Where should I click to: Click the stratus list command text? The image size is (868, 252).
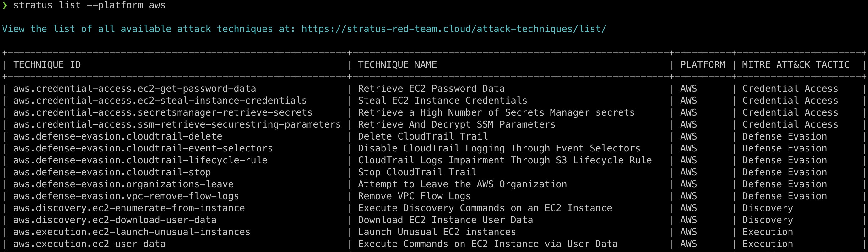(x=89, y=5)
